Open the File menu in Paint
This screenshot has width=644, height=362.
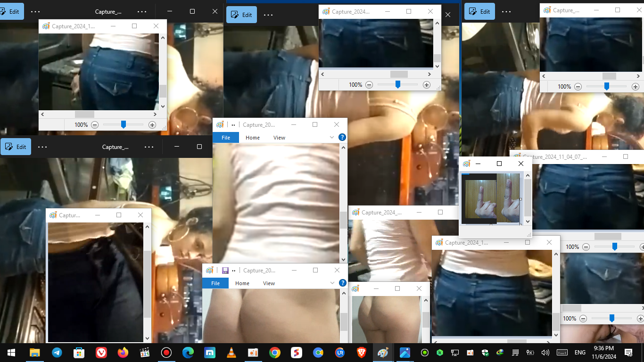pyautogui.click(x=226, y=137)
